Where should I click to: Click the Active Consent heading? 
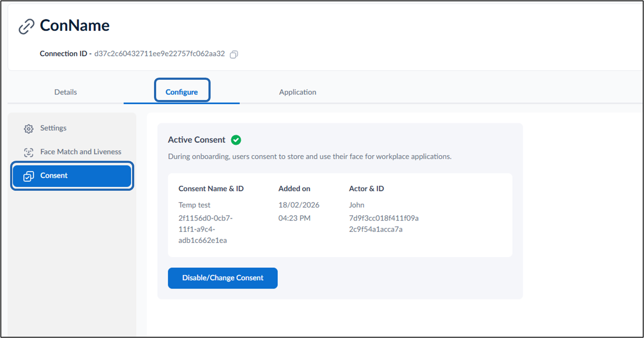(x=197, y=140)
